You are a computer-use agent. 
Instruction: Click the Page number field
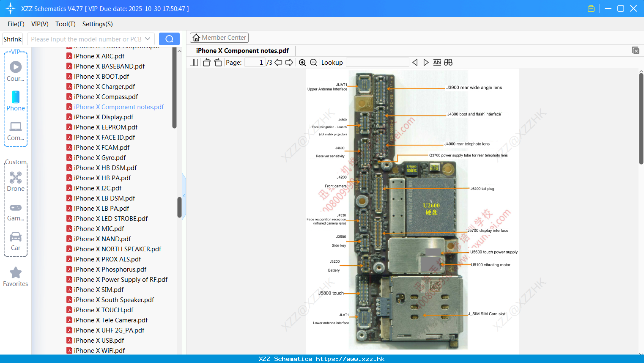click(x=255, y=62)
